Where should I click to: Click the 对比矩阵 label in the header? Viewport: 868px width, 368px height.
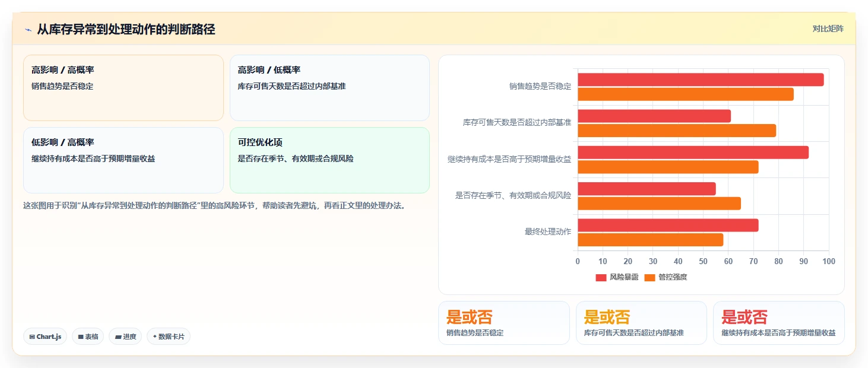pyautogui.click(x=828, y=28)
